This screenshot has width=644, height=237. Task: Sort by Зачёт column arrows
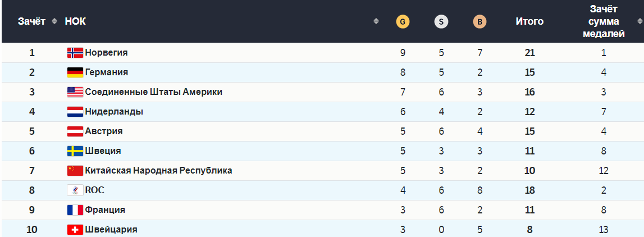54,21
